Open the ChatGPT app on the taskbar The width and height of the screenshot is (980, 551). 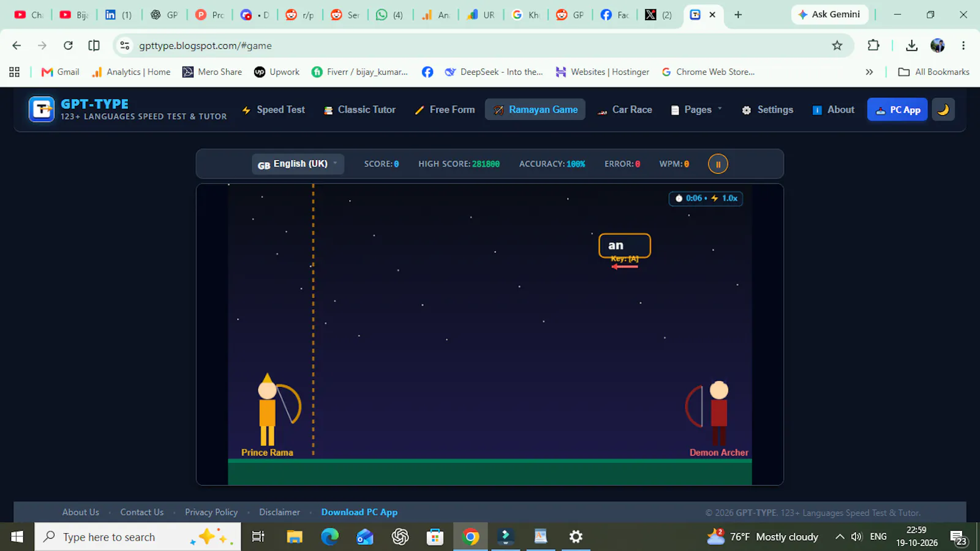pos(401,537)
